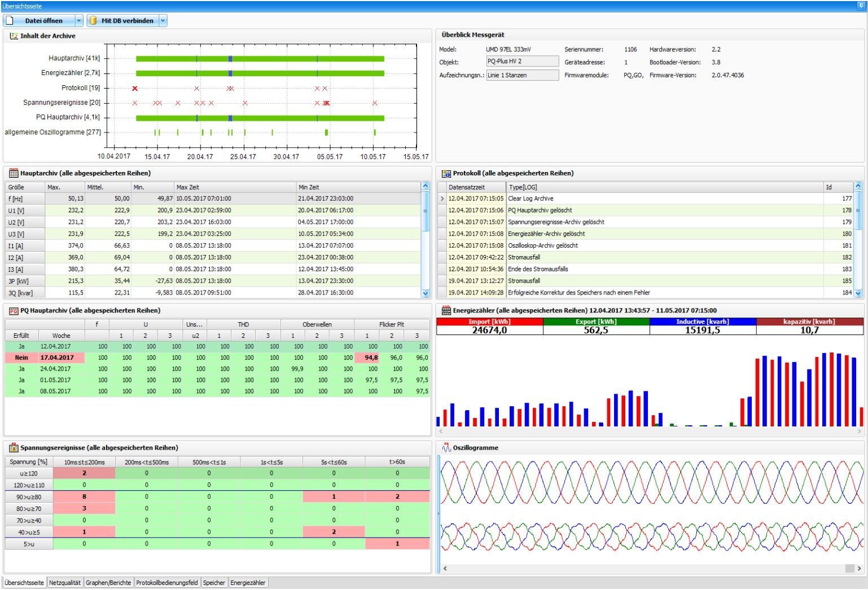Select the 3Q [kvar] row
This screenshot has width=868, height=590.
tap(213, 293)
